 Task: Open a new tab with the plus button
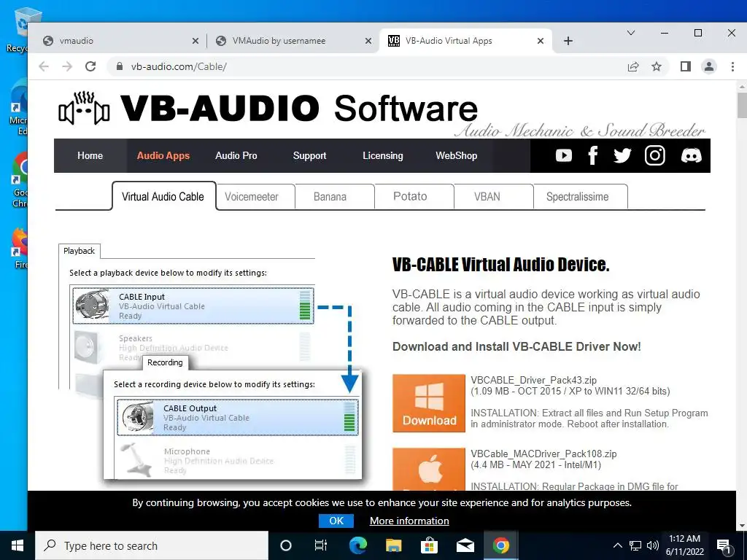click(x=568, y=41)
